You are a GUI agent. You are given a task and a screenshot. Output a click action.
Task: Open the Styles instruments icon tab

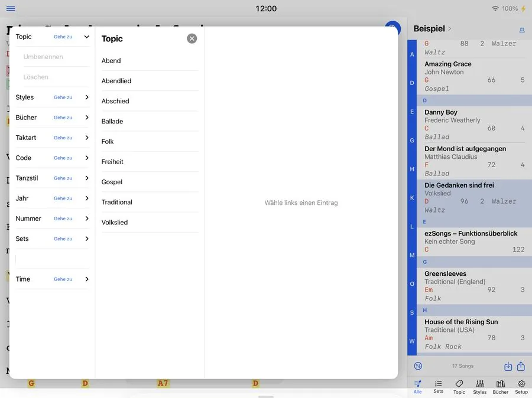[480, 387]
